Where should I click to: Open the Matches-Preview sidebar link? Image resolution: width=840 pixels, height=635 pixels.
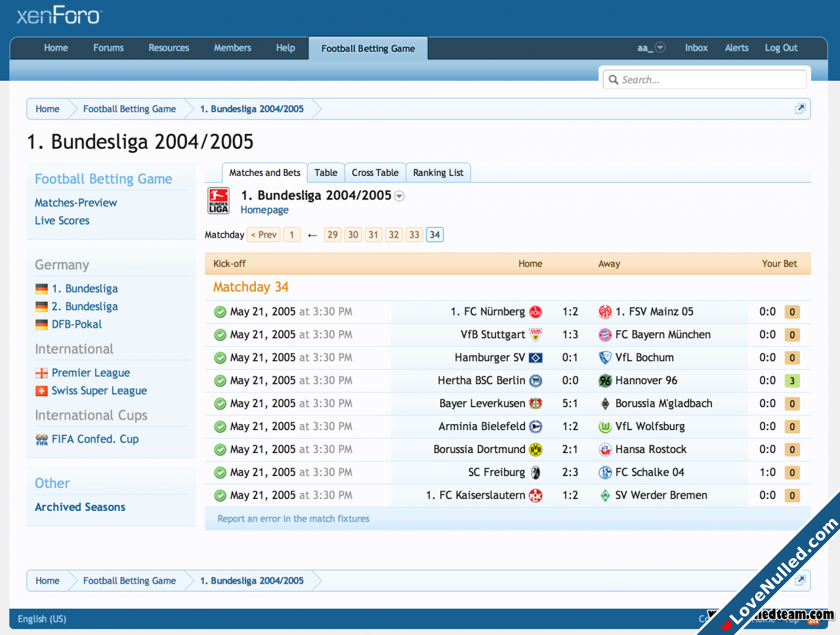click(x=75, y=203)
